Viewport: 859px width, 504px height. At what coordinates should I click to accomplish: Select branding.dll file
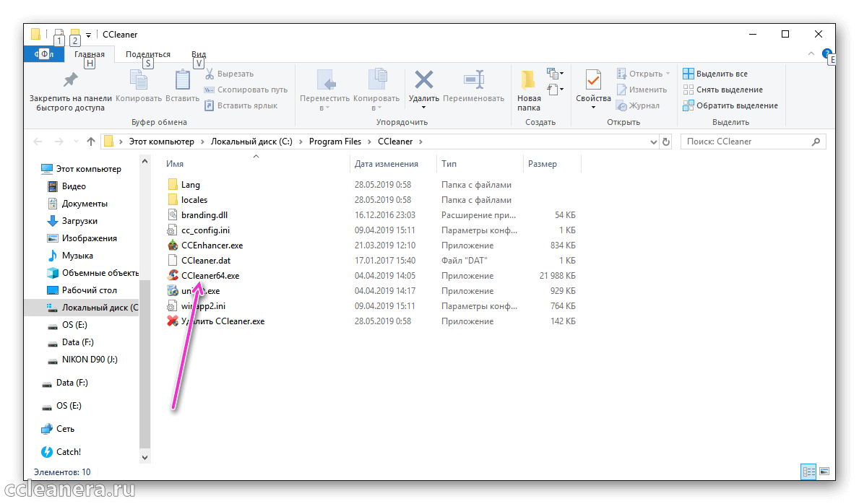click(x=204, y=215)
